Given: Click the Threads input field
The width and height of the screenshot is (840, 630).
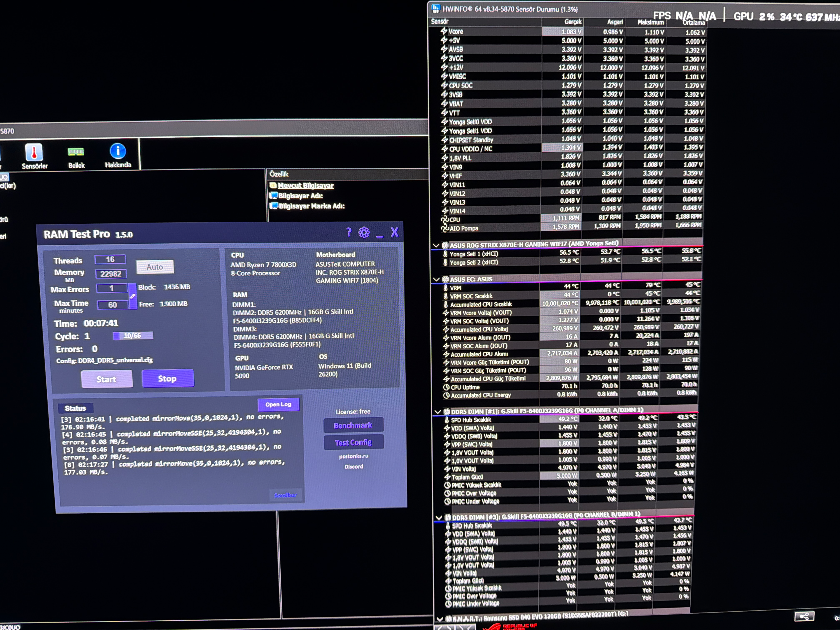Looking at the screenshot, I should 110,259.
